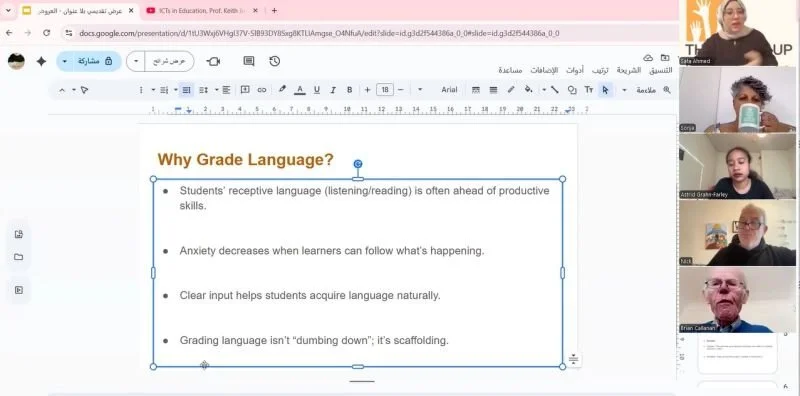Open the tab search dropdown chevron

tap(8, 11)
